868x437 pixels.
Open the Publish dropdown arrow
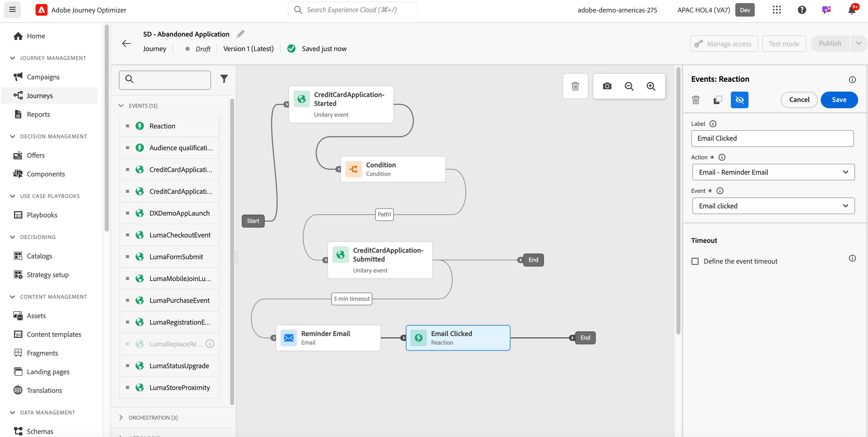point(858,43)
